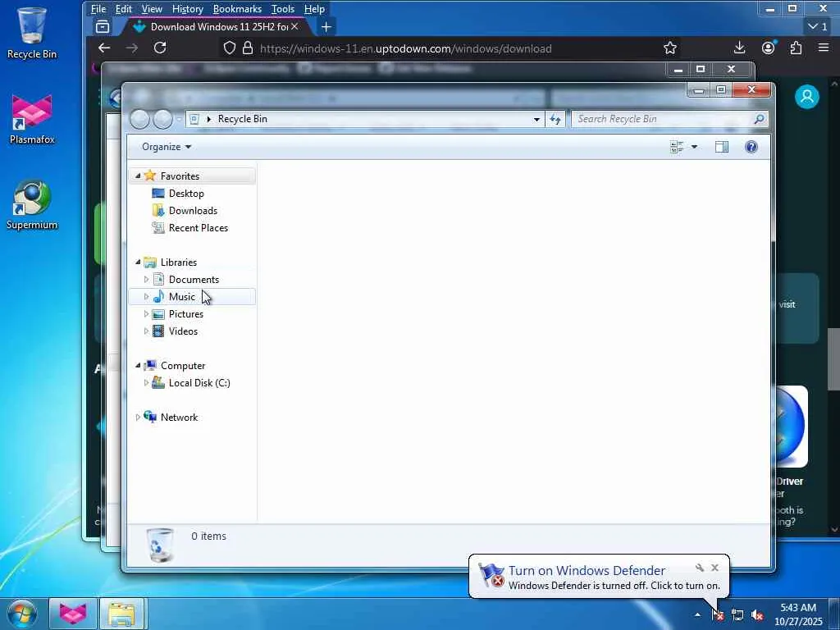Click the Action Center flag tray icon
The height and width of the screenshot is (630, 840).
(x=717, y=615)
